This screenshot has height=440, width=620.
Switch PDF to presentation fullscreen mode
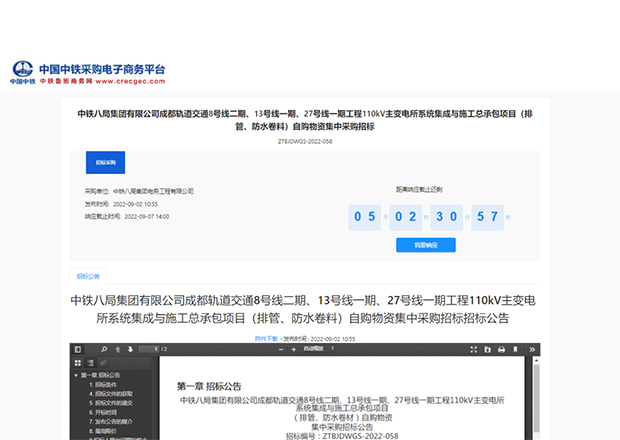tap(474, 349)
